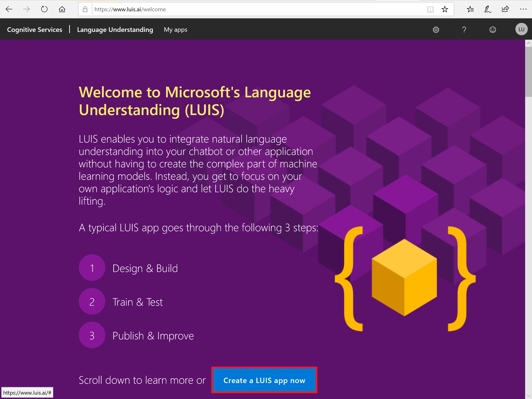Go to My apps
Image resolution: width=532 pixels, height=399 pixels.
click(176, 29)
